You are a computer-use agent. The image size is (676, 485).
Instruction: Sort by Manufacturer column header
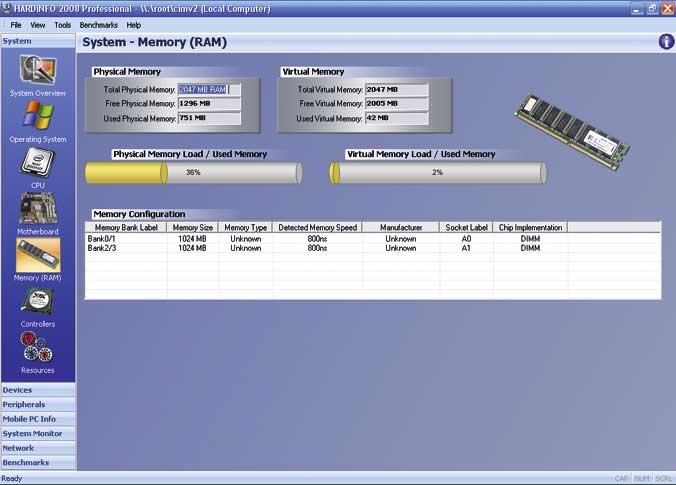click(x=401, y=227)
